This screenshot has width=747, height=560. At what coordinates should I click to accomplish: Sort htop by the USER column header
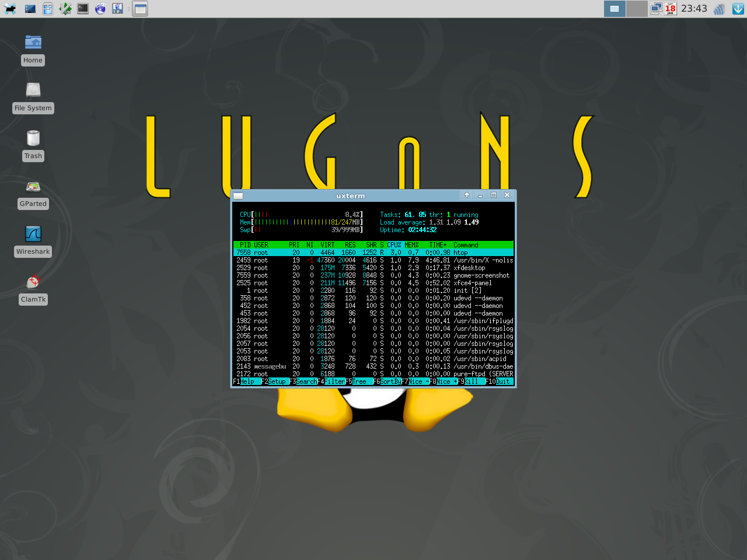(261, 245)
